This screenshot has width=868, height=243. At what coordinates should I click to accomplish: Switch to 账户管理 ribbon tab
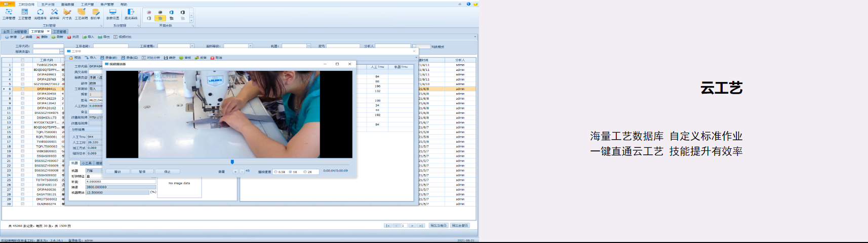point(107,4)
